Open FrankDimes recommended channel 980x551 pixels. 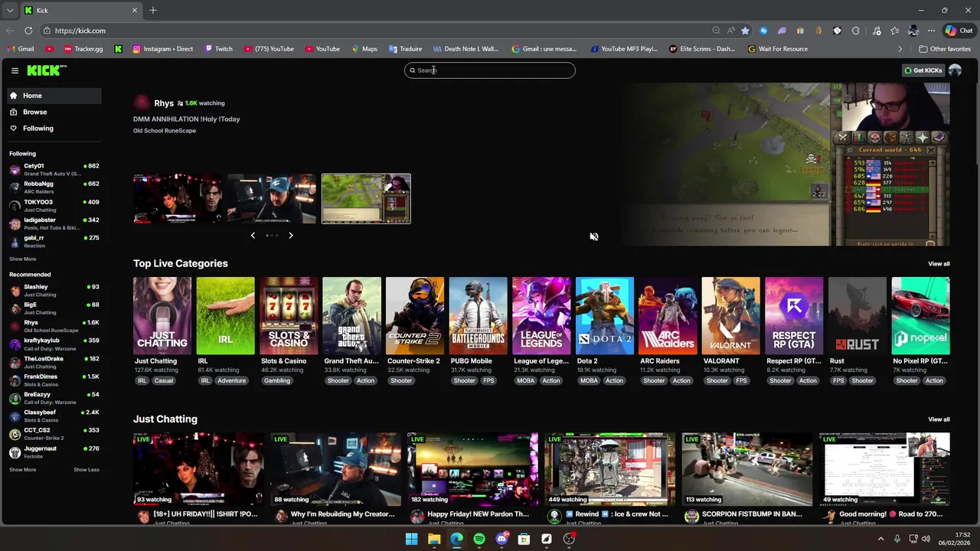[54, 380]
